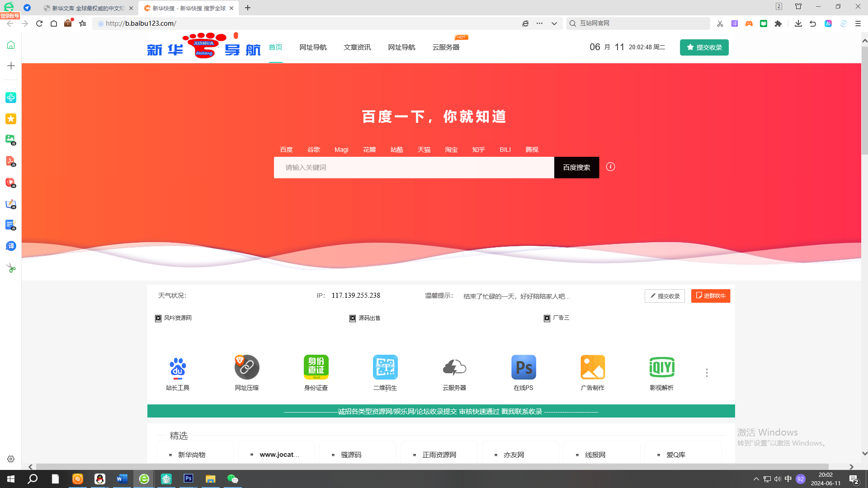Click the white 提交收录 pencil button
The image size is (868, 488).
[x=665, y=296]
